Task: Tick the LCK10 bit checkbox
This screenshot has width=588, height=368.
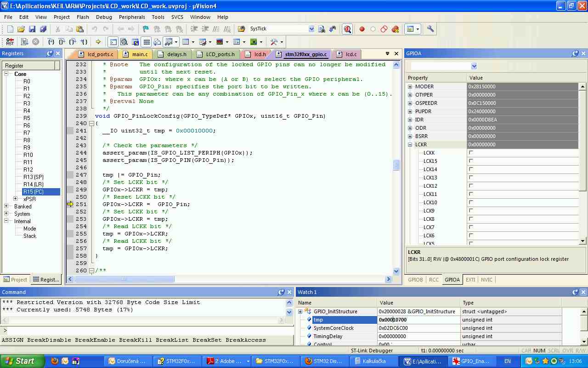Action: click(471, 202)
